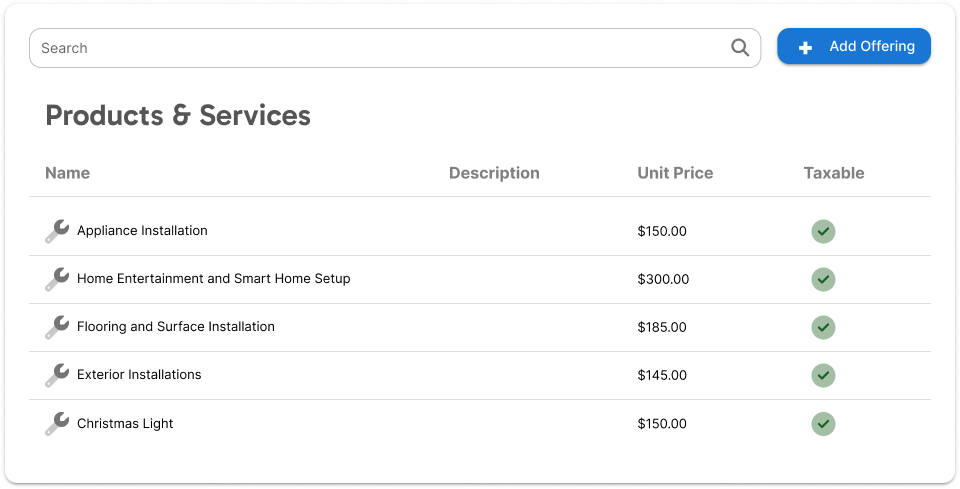Screen dimensions: 960x489
Task: Click wrench icon beside Exterior Installations
Action: (57, 375)
